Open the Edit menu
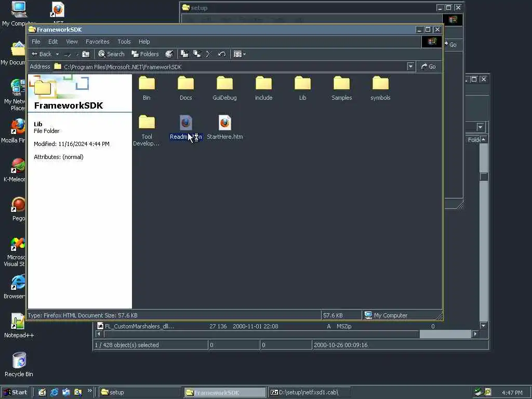This screenshot has width=532, height=399. point(53,42)
